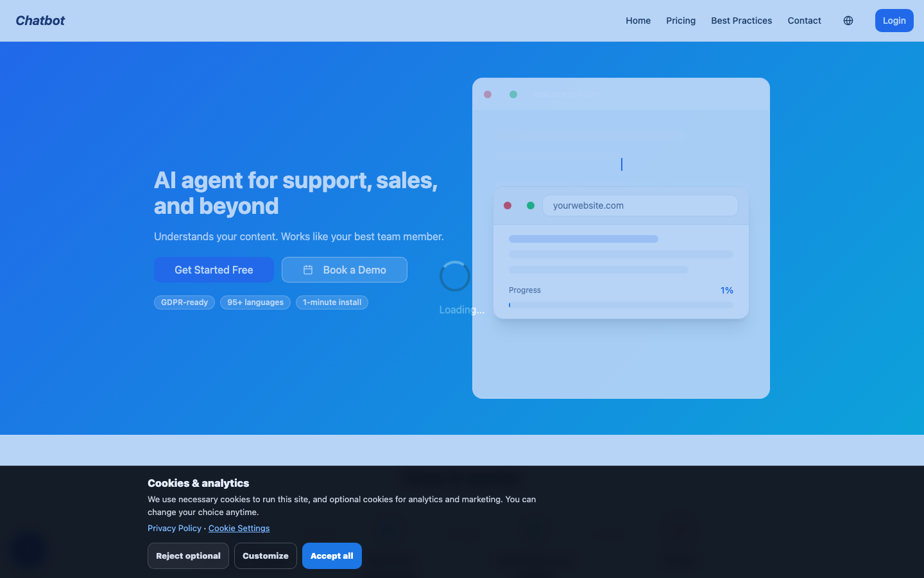Open Cookie Settings link
The width and height of the screenshot is (924, 578).
tap(239, 528)
